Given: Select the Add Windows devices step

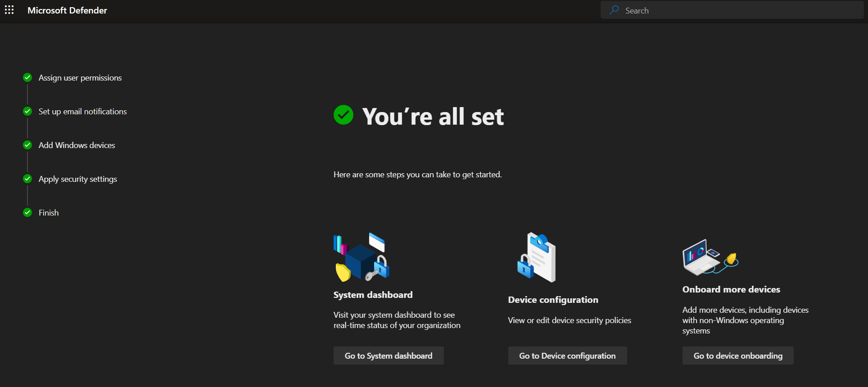Looking at the screenshot, I should click(77, 145).
